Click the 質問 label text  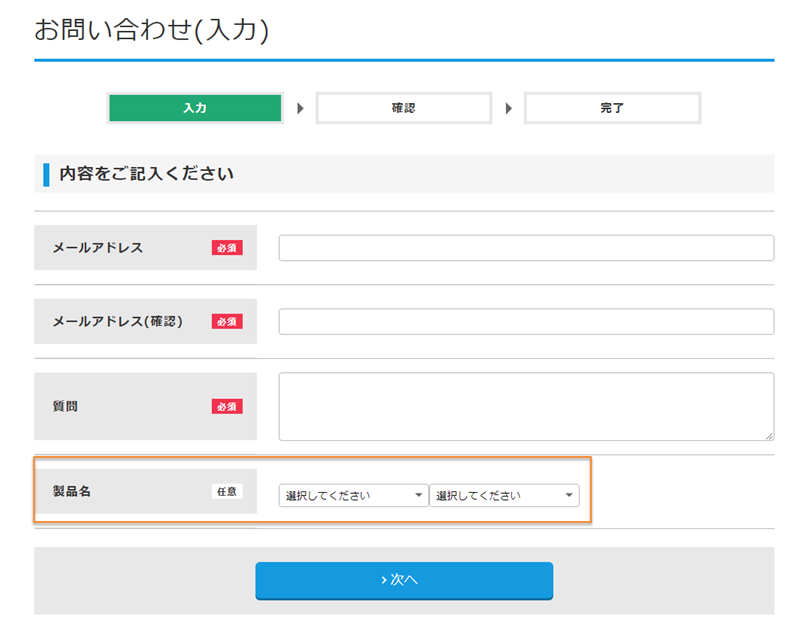[x=65, y=406]
